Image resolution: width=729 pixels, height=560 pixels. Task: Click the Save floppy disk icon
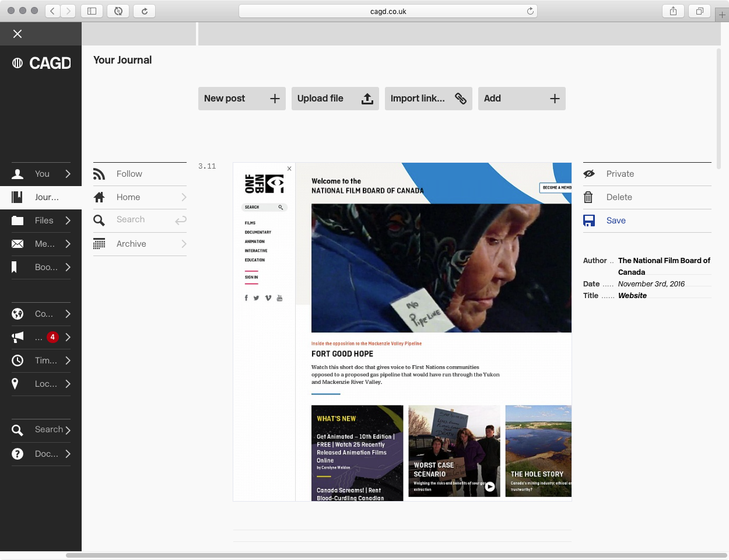[589, 220]
